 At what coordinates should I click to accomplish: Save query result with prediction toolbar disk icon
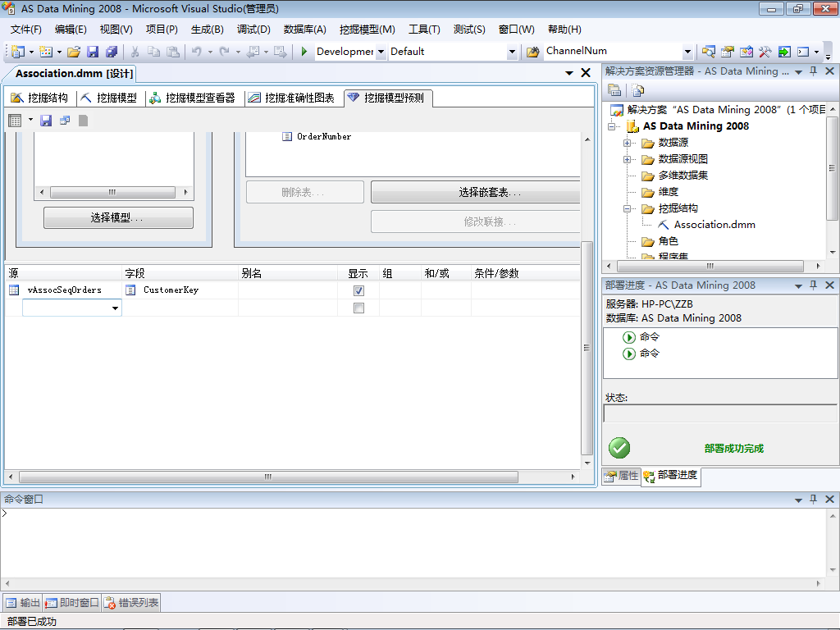pyautogui.click(x=46, y=121)
